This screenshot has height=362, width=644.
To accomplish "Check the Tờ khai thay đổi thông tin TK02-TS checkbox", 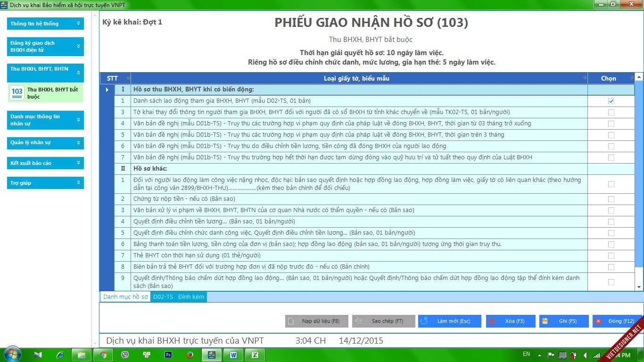I will click(611, 112).
